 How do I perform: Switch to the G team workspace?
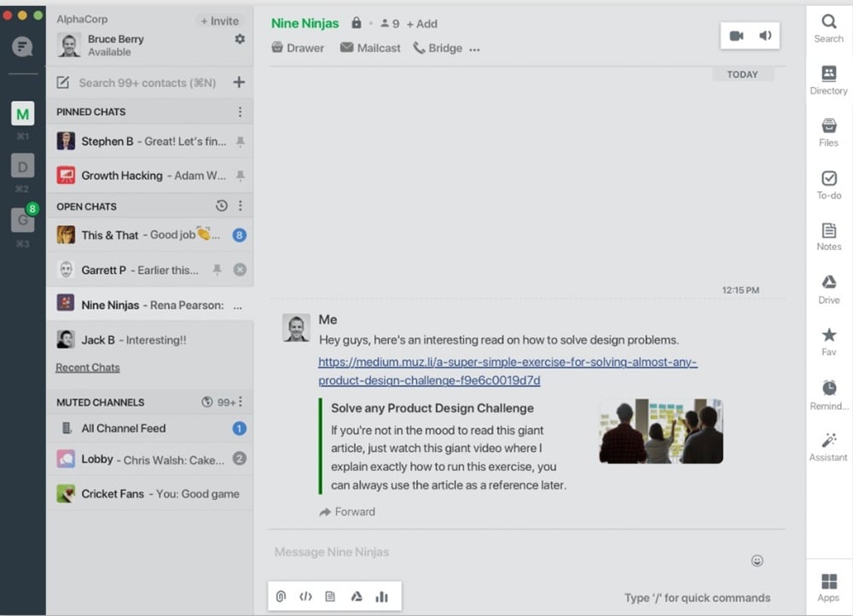23,219
